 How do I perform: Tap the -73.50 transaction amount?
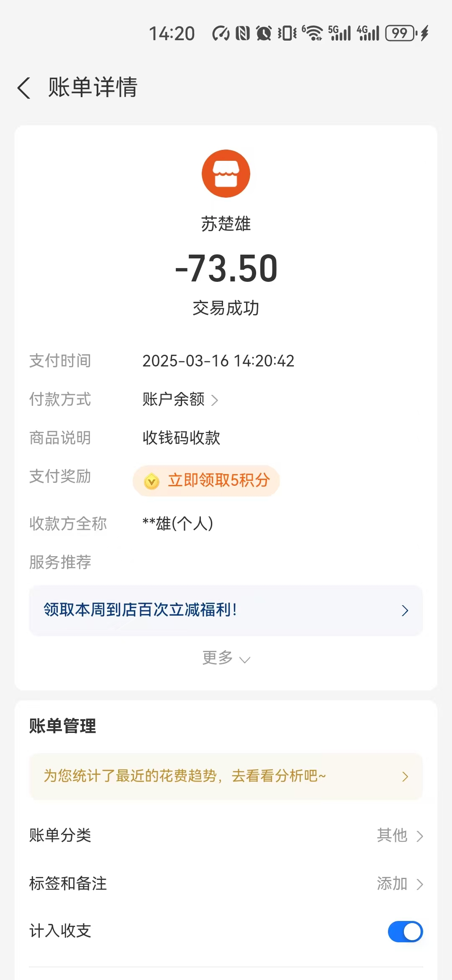coord(226,268)
